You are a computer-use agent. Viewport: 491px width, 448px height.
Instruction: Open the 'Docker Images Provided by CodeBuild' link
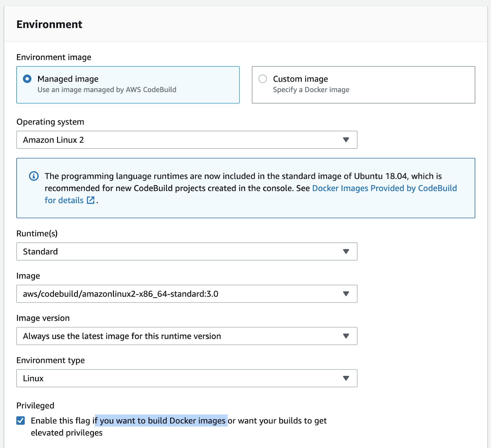tap(384, 188)
